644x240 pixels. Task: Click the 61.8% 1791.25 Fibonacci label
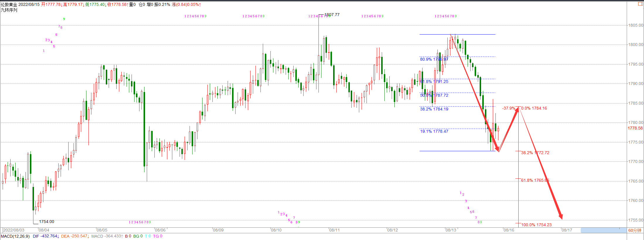coord(434,81)
